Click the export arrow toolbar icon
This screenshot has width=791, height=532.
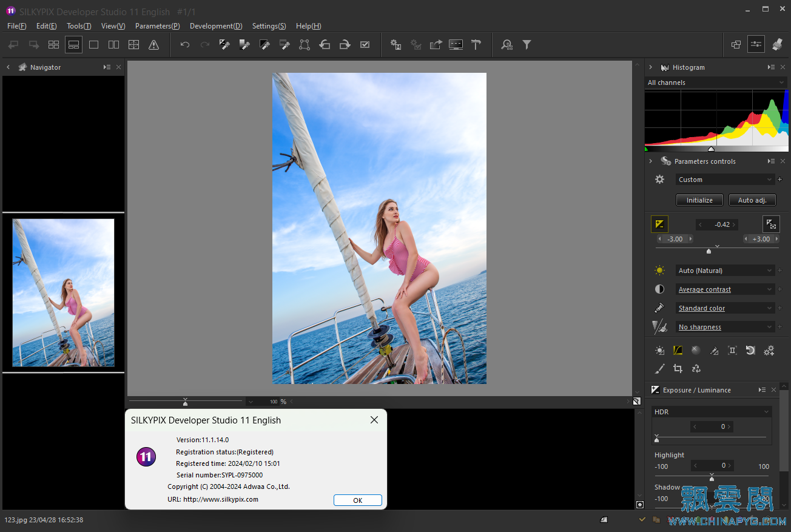436,44
